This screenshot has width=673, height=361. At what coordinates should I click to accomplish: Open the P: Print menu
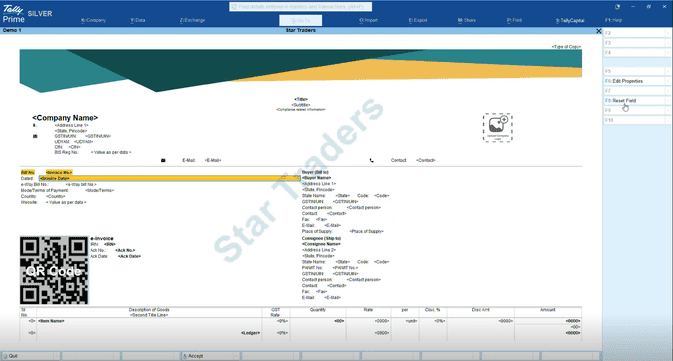(x=514, y=20)
